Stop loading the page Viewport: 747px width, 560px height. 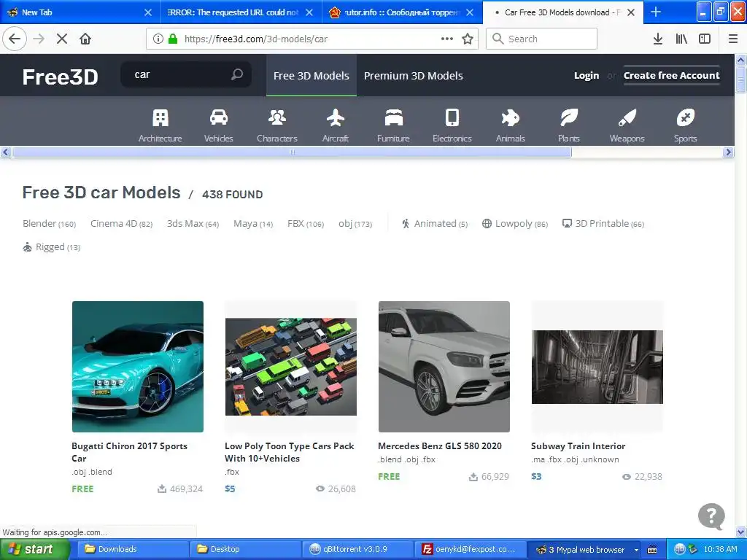(61, 39)
